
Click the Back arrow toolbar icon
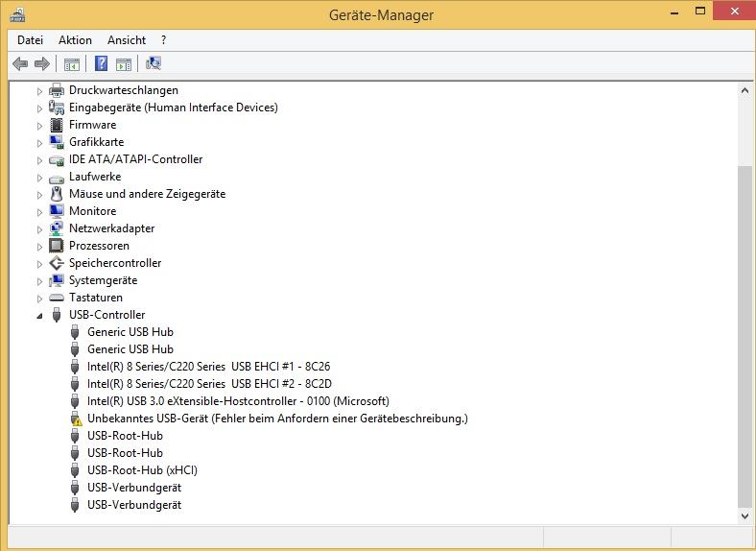coord(20,64)
